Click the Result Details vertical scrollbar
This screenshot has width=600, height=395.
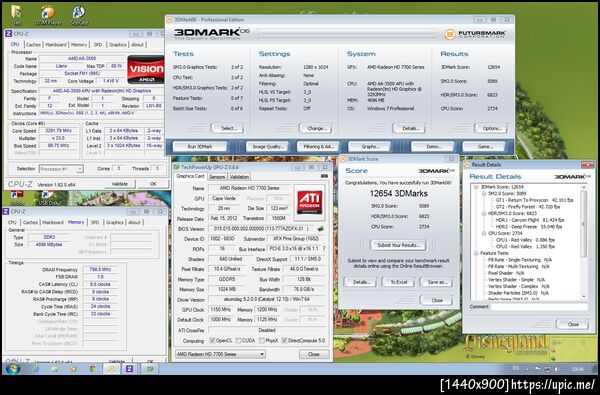pos(584,242)
